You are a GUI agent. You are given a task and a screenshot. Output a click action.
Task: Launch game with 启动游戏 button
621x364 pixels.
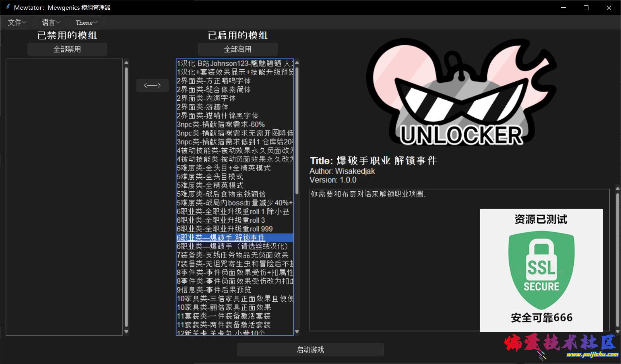tap(310, 350)
